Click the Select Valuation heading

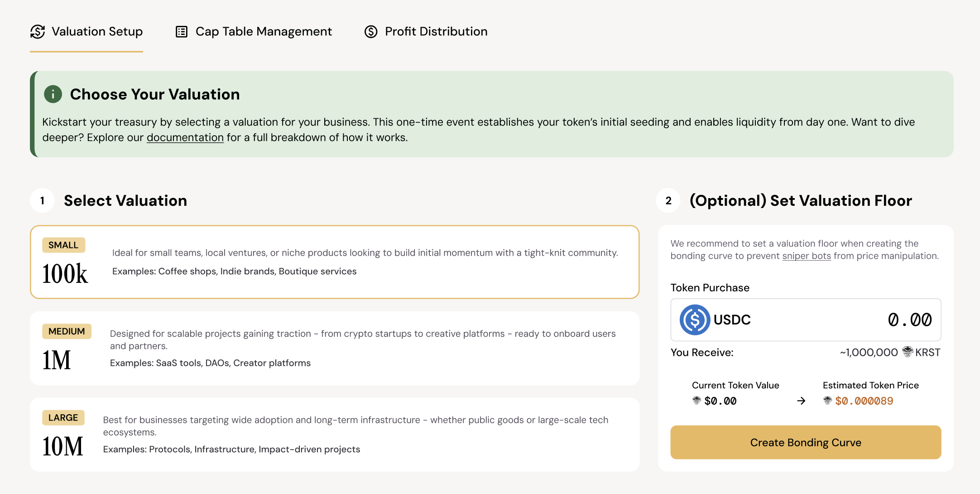[125, 201]
